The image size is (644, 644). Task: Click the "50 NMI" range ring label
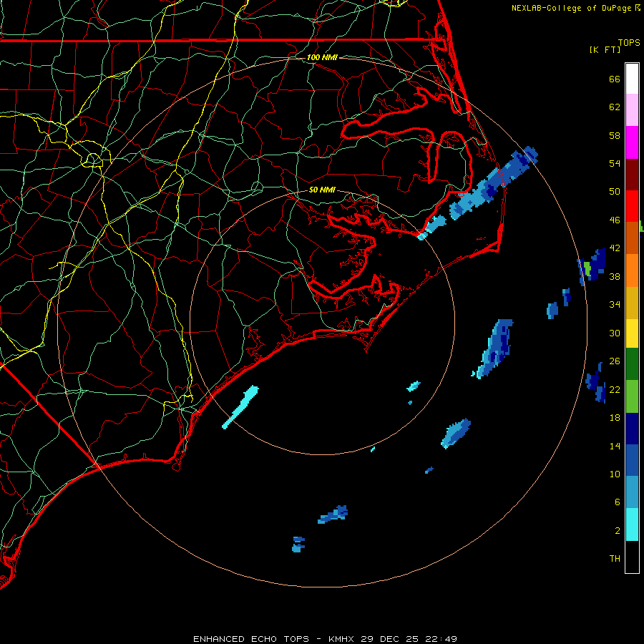[322, 190]
